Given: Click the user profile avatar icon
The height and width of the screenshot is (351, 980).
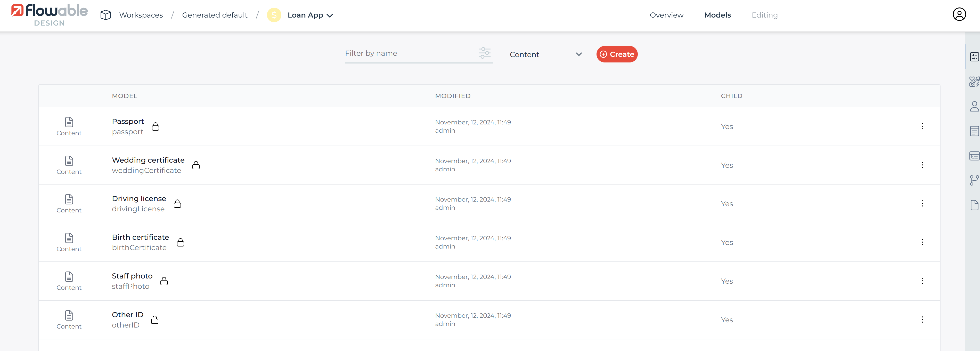Looking at the screenshot, I should click(959, 14).
